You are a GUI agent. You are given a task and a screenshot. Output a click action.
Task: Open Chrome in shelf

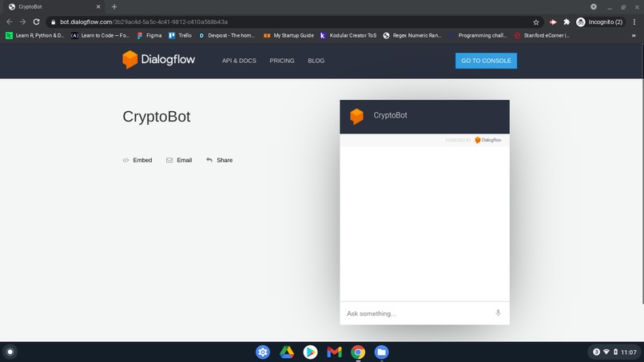(x=358, y=352)
